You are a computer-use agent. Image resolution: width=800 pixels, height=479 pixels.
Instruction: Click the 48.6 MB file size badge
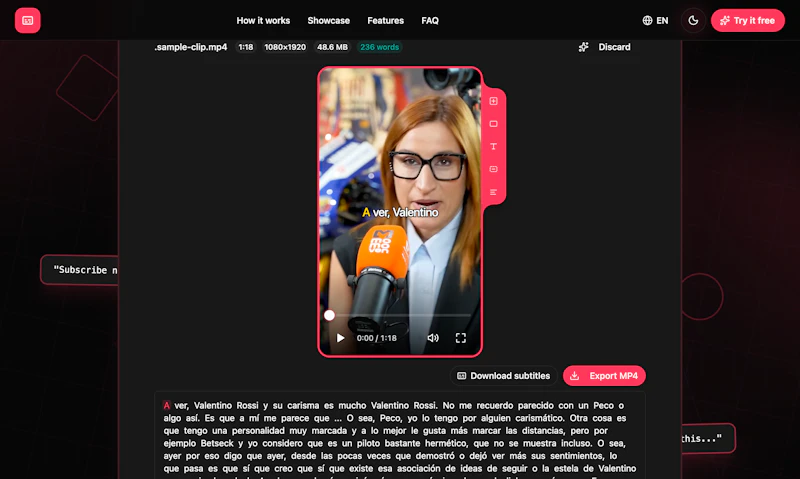[332, 47]
